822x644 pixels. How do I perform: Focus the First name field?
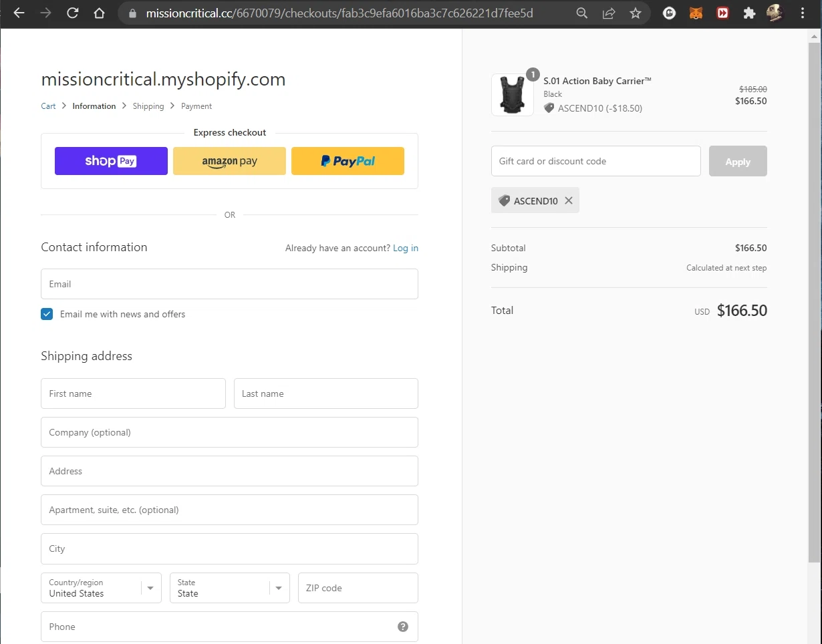click(133, 393)
